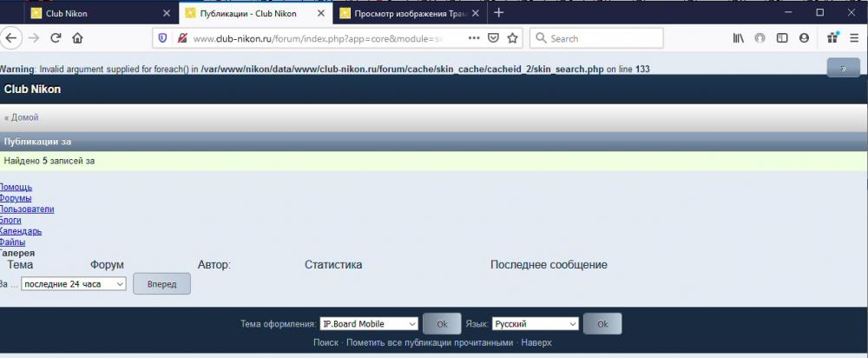Jump to top via Наверх link
Screen dimensions: 868x358
point(536,342)
